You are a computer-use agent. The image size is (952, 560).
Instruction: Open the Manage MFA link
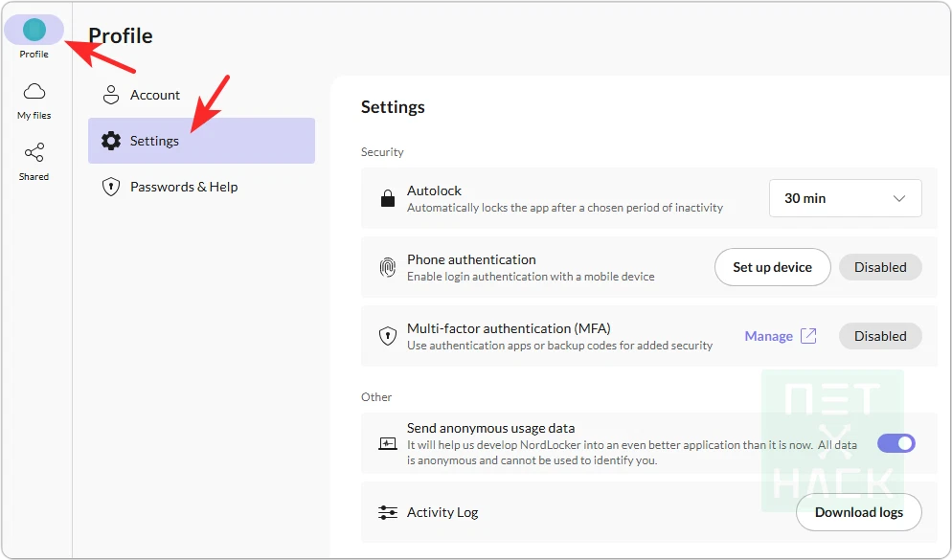pos(768,336)
